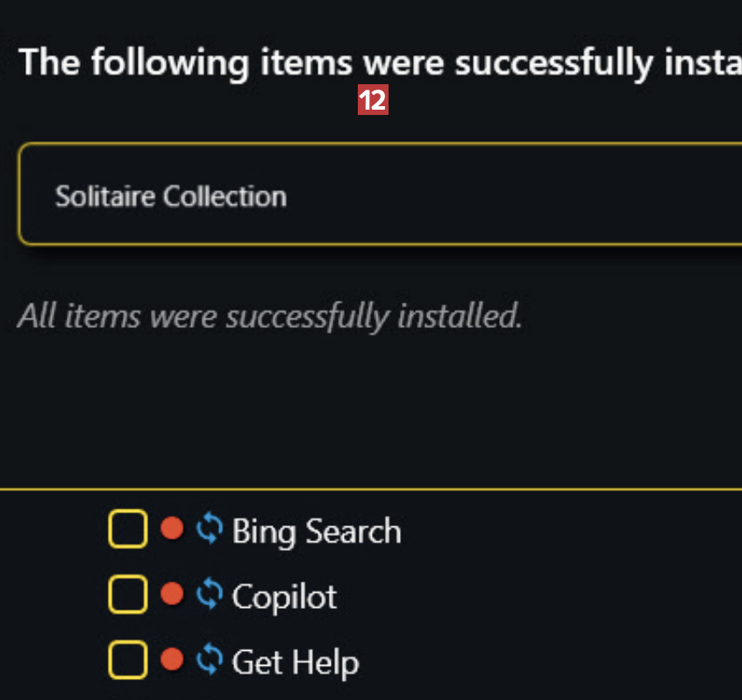Click the red status dot for Copilot
Screen dimensions: 742x700
173,595
